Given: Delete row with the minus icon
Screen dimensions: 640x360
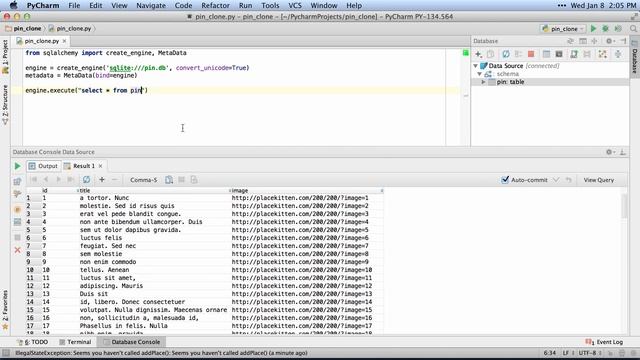Looking at the screenshot, I should tap(114, 180).
